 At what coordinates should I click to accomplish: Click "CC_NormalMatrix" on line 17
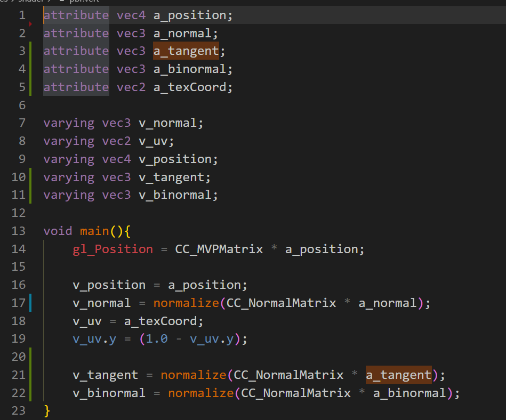click(x=281, y=303)
